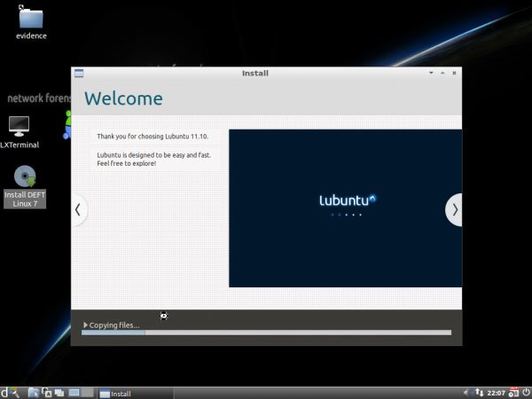The width and height of the screenshot is (532, 399).
Task: Click the DEFT start menu icon in taskbar
Action: (x=4, y=393)
